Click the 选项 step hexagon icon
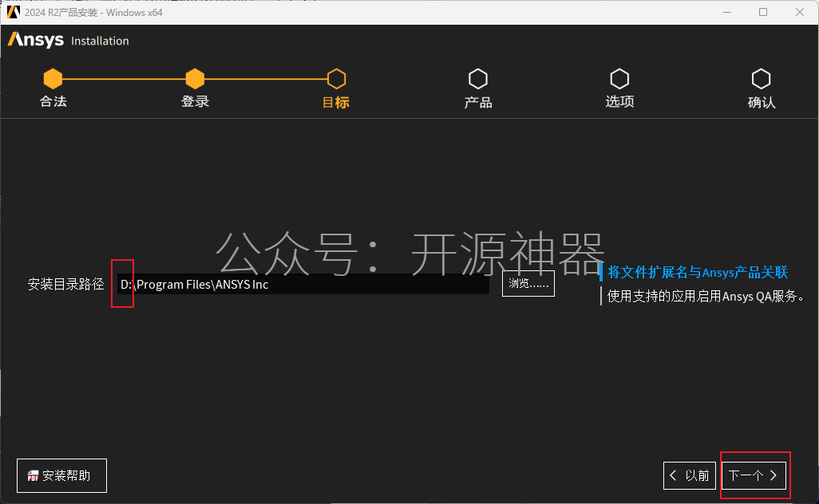819x504 pixels. coord(619,79)
